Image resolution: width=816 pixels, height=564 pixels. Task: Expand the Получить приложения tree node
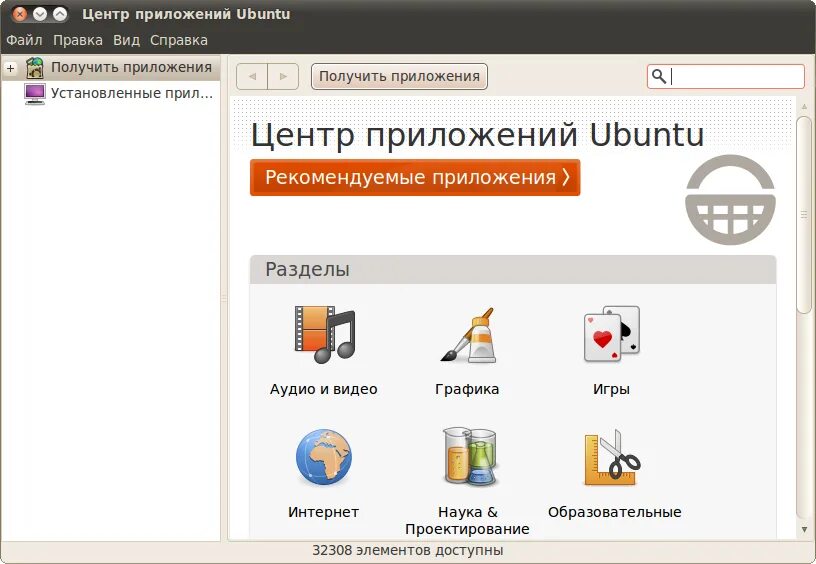pyautogui.click(x=10, y=68)
